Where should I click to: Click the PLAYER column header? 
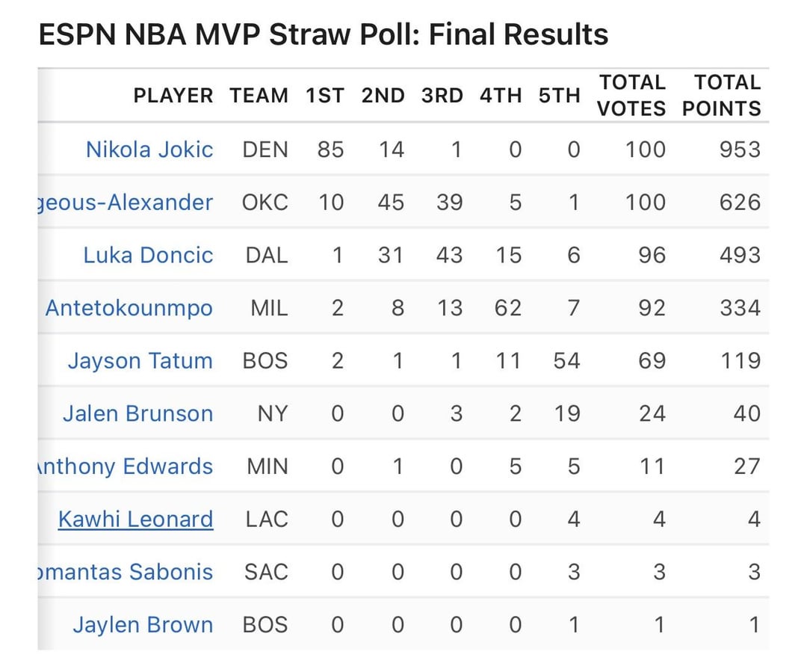pyautogui.click(x=173, y=96)
